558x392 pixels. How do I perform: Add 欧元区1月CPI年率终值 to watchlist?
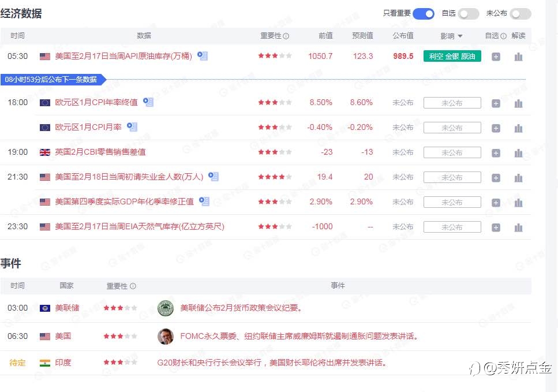coord(496,103)
